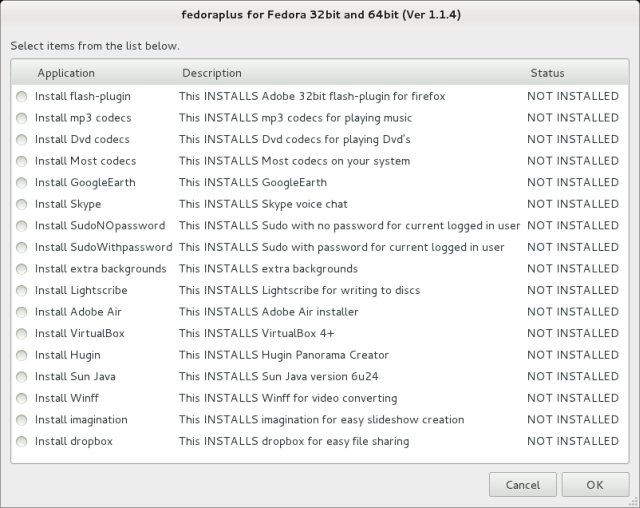Select the Install VirtualBox radio button
The image size is (640, 508).
[x=22, y=333]
